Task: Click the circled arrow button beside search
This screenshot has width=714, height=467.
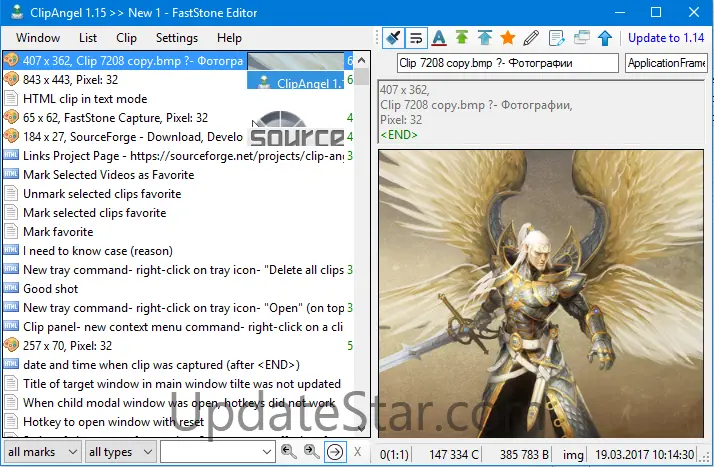Action: (x=335, y=452)
